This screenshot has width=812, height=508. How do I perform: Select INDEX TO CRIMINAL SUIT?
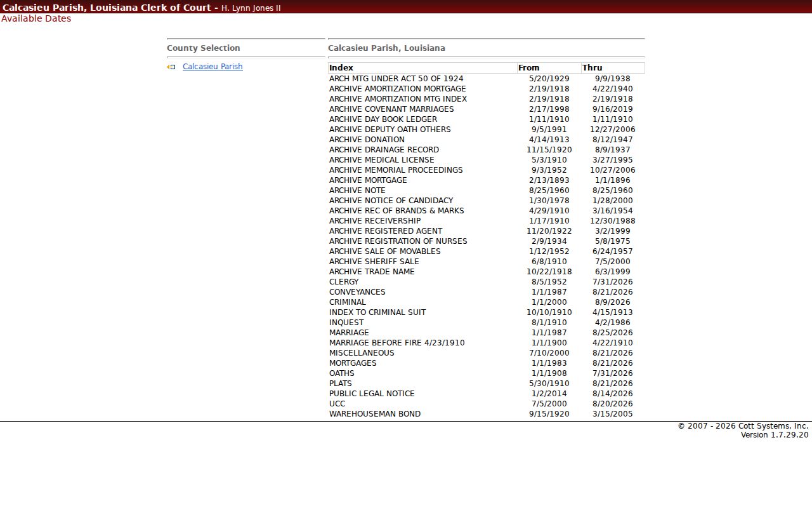point(377,312)
